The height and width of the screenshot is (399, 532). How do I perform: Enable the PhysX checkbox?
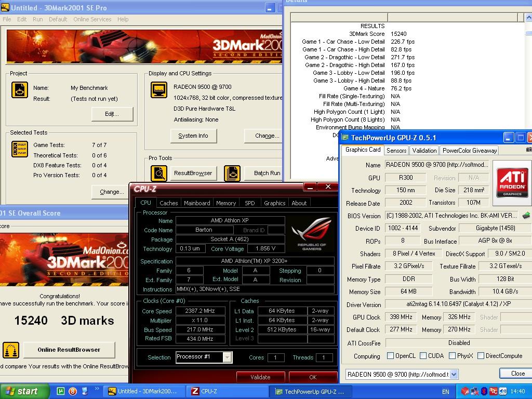coord(452,355)
